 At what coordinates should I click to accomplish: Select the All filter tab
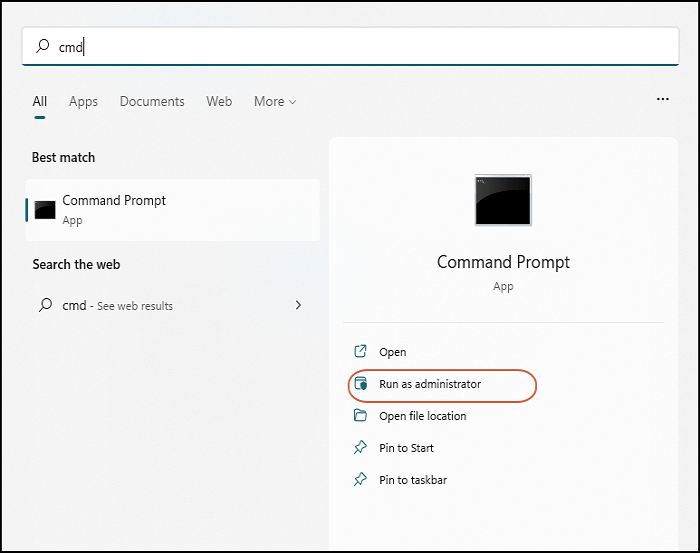click(x=40, y=101)
